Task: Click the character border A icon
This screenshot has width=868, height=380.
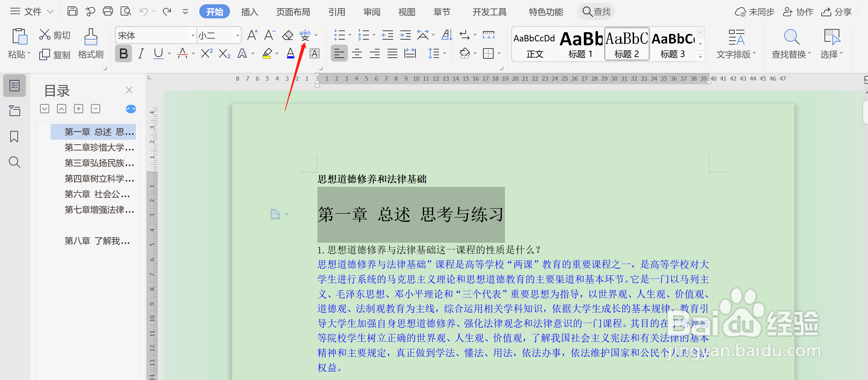Action: [315, 54]
